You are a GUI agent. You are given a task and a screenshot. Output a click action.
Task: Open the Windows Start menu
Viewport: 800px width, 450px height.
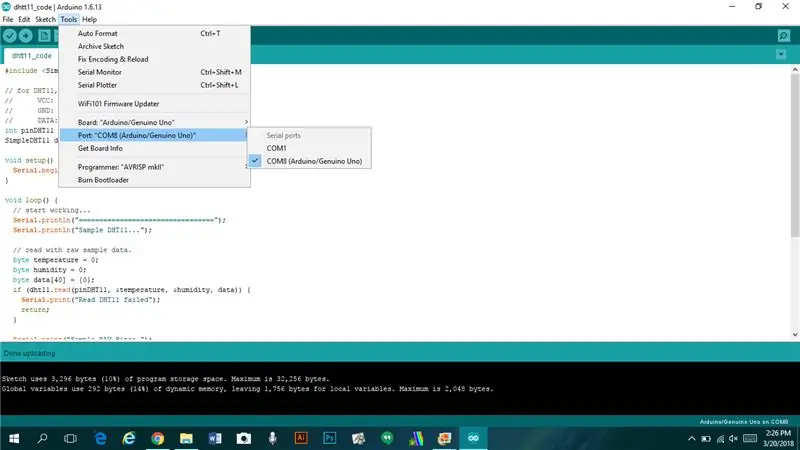pyautogui.click(x=14, y=438)
